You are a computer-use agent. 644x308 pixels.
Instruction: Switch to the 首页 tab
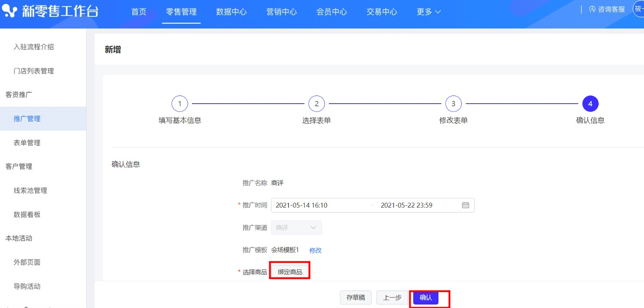(x=138, y=12)
